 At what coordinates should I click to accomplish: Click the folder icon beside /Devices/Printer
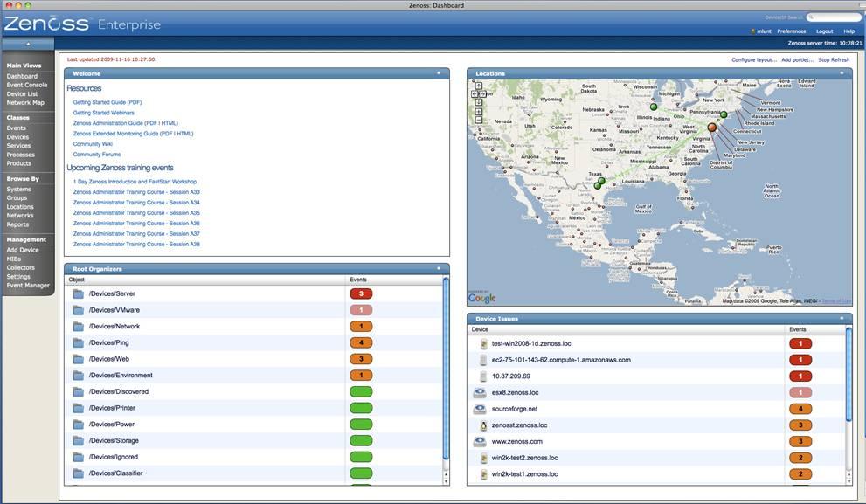coord(78,408)
